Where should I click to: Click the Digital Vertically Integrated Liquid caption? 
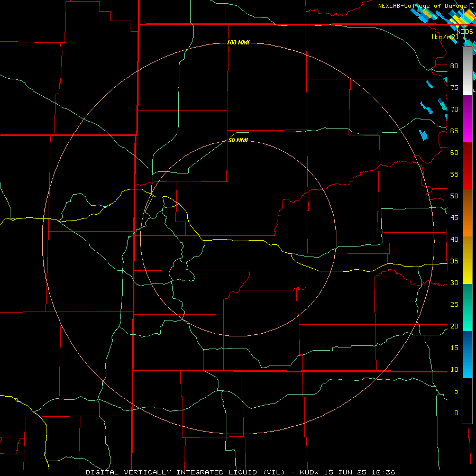point(240,472)
